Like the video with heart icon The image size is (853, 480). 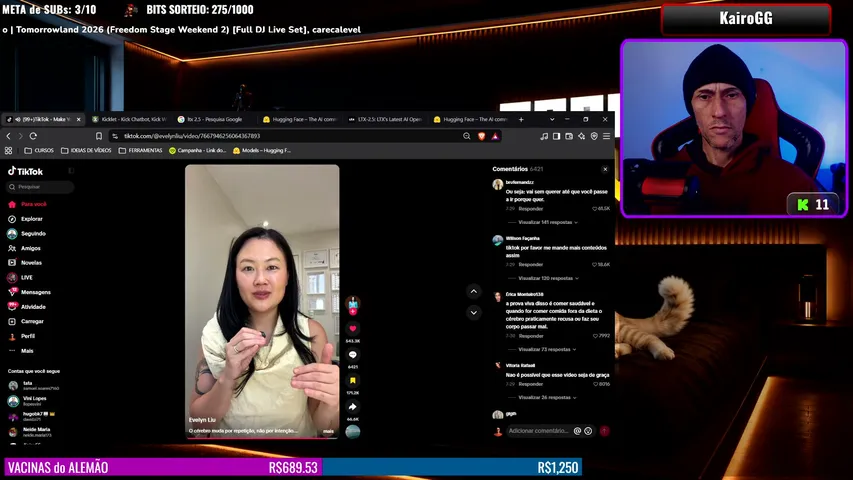coord(353,329)
